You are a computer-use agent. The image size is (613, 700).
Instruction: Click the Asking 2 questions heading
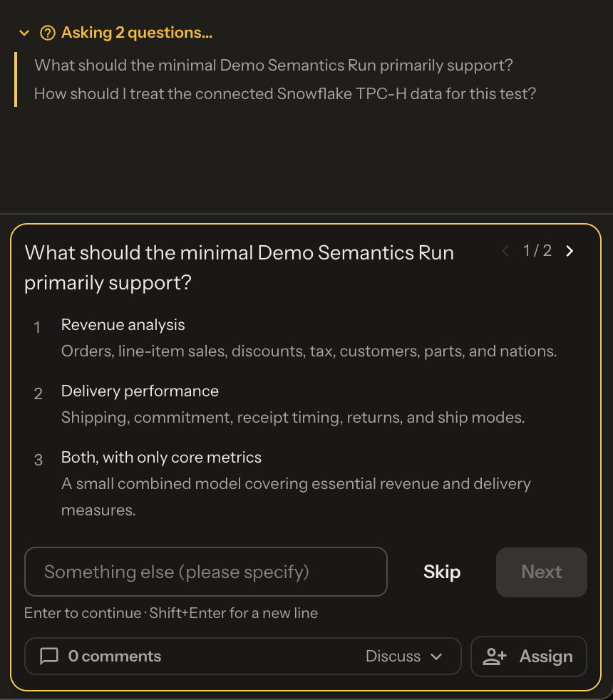coord(137,33)
